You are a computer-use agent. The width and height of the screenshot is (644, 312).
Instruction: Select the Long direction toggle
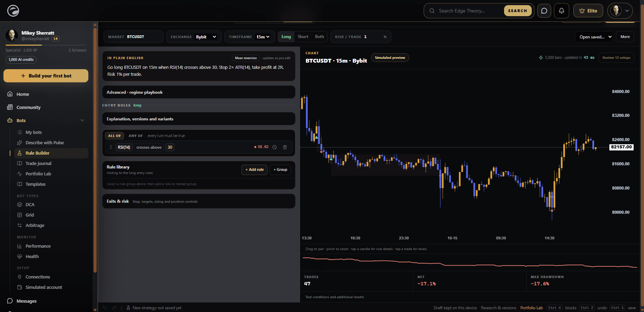(x=286, y=37)
